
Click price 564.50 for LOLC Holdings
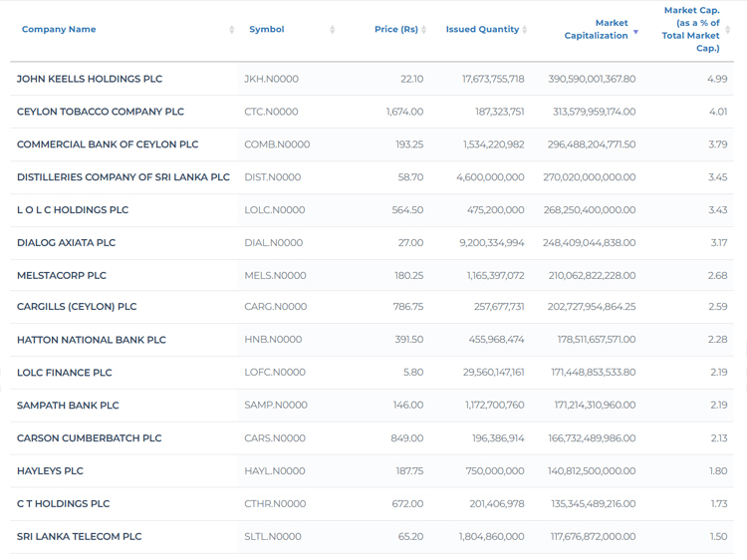coord(407,209)
